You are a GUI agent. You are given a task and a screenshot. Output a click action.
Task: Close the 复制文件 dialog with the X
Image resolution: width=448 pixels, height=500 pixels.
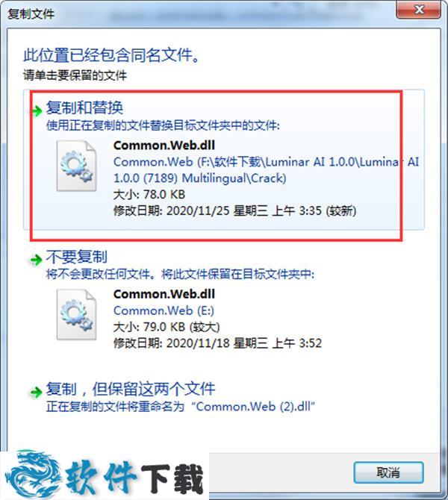tap(419, 10)
